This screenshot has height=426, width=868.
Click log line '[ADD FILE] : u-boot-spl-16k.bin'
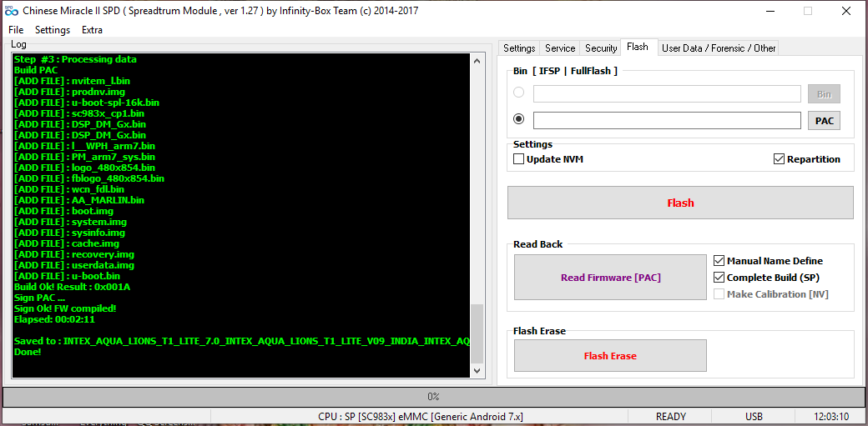87,103
